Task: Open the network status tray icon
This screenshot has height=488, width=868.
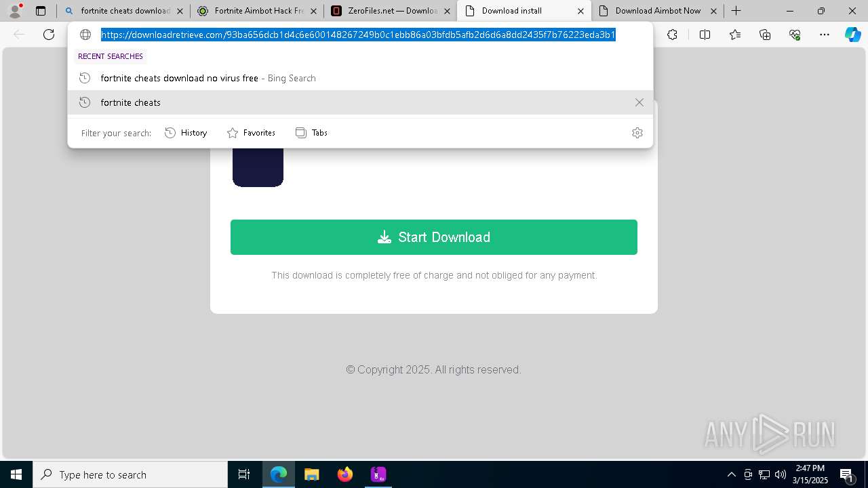Action: coord(764,474)
